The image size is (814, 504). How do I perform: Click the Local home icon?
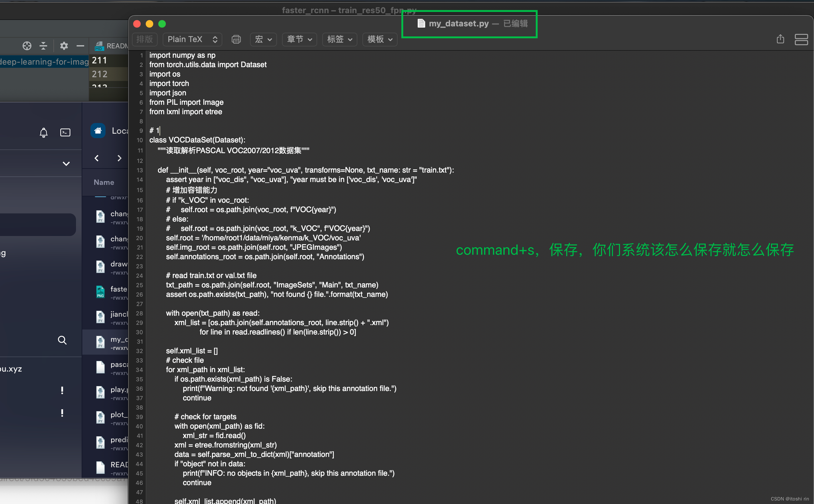(98, 130)
